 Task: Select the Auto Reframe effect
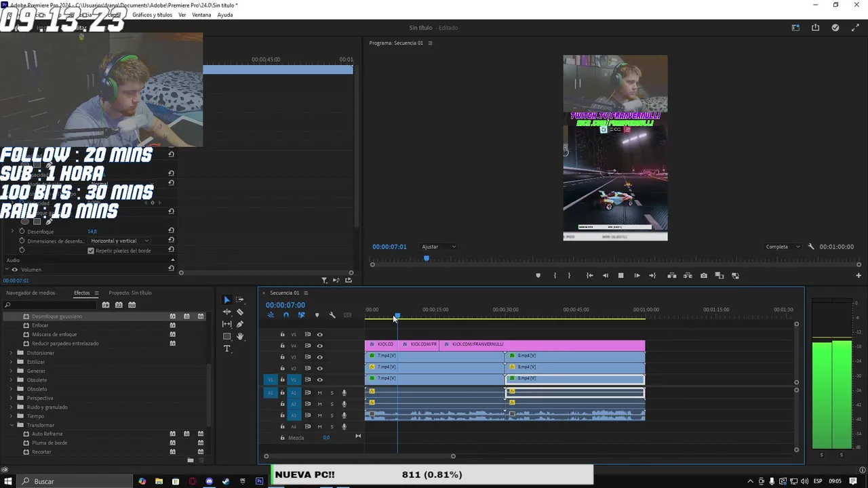pyautogui.click(x=47, y=434)
